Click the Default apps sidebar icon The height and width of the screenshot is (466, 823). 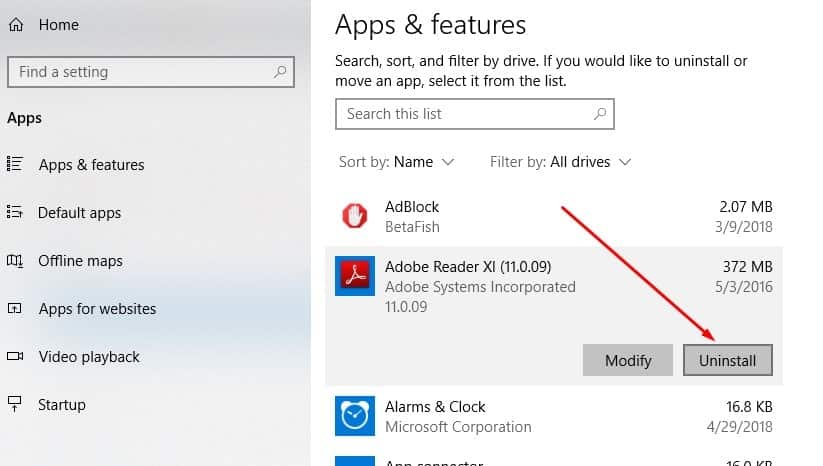[x=15, y=212]
